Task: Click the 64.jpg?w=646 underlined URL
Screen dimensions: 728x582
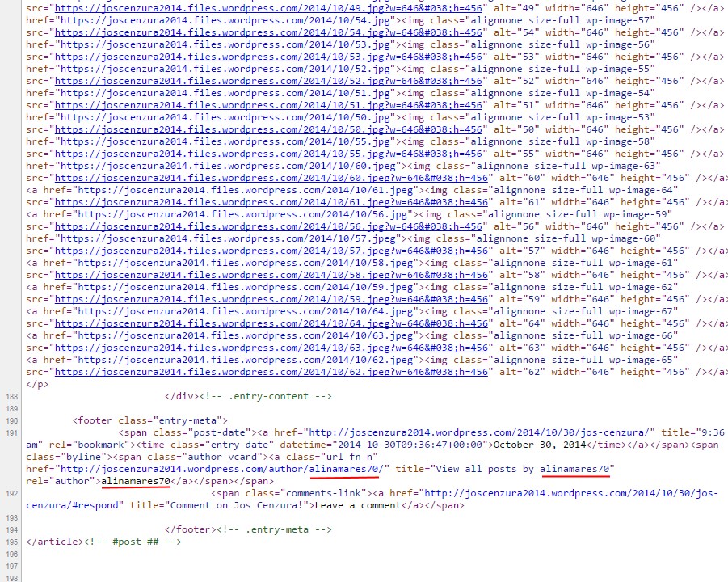Action: (271, 323)
